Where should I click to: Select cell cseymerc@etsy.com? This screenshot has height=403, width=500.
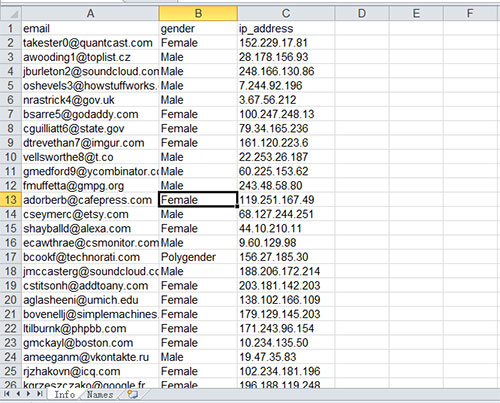point(90,214)
